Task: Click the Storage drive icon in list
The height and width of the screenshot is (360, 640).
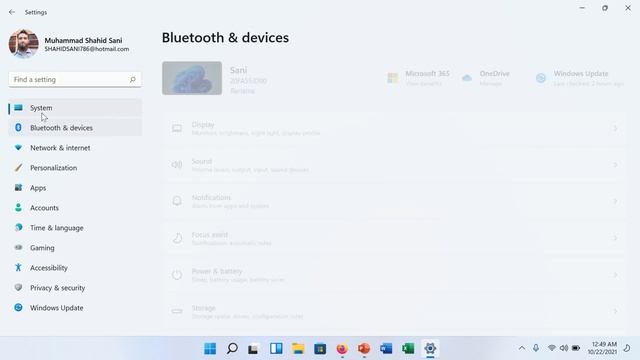Action: coord(177,311)
